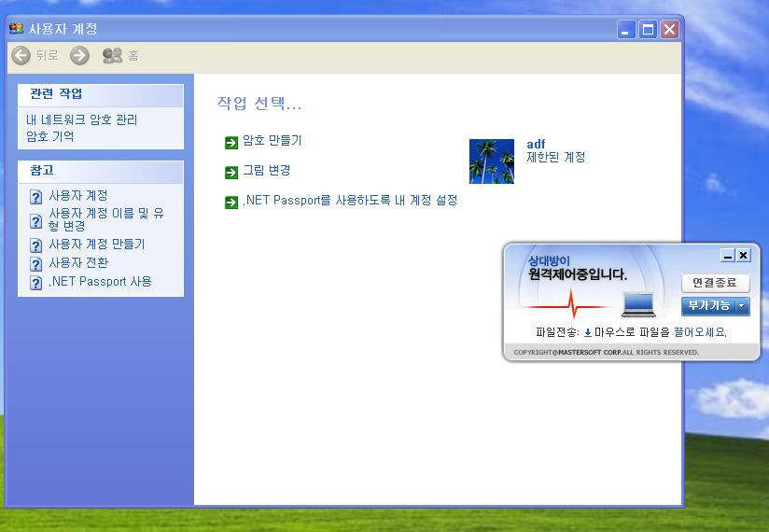Open 사용자 계정 이름 및 유형 변경 topic
The height and width of the screenshot is (532, 769).
click(106, 219)
